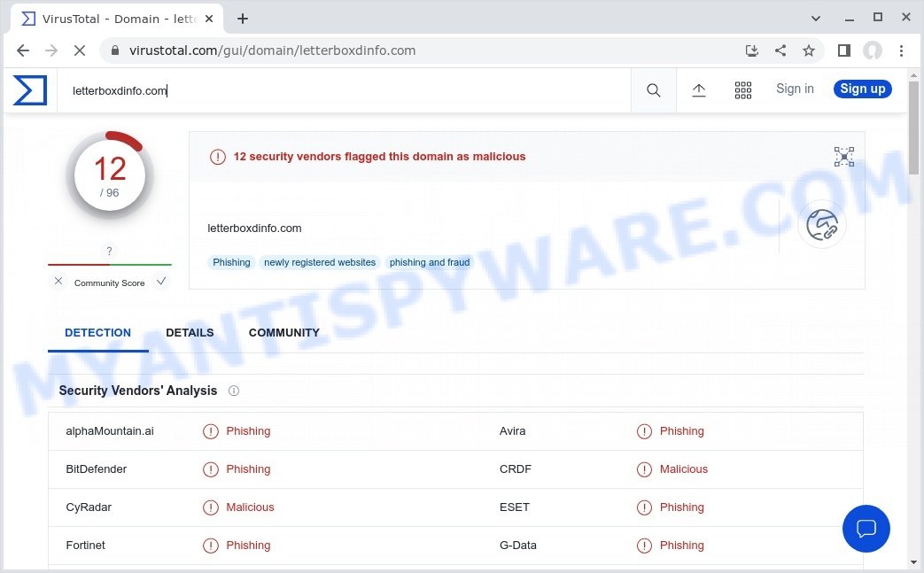The height and width of the screenshot is (573, 924).
Task: Open the tab search dropdown chevron
Action: point(816,19)
